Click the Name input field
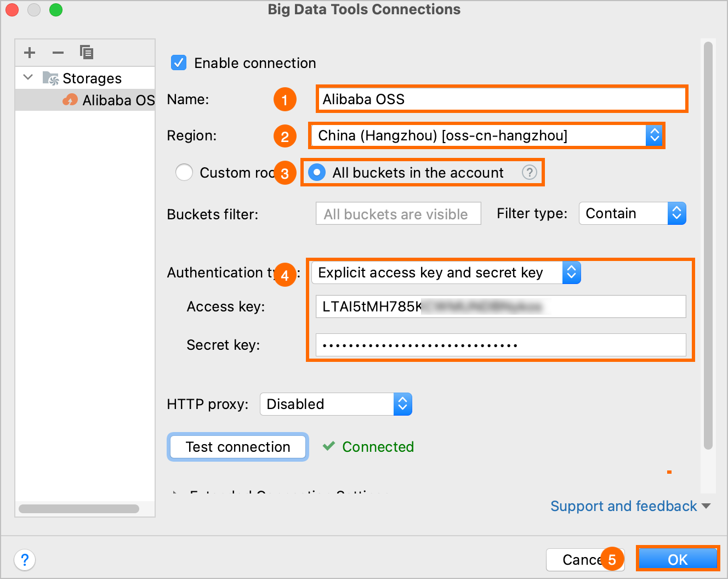 coord(502,99)
